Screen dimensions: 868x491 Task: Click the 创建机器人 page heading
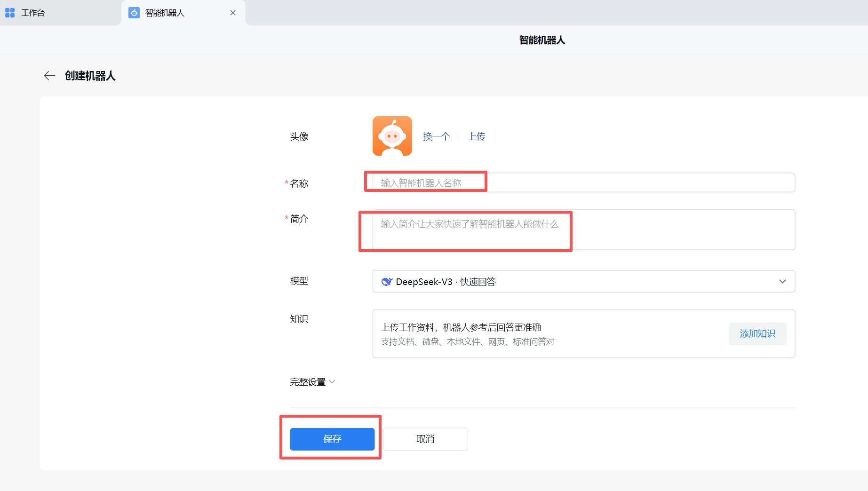pyautogui.click(x=90, y=76)
